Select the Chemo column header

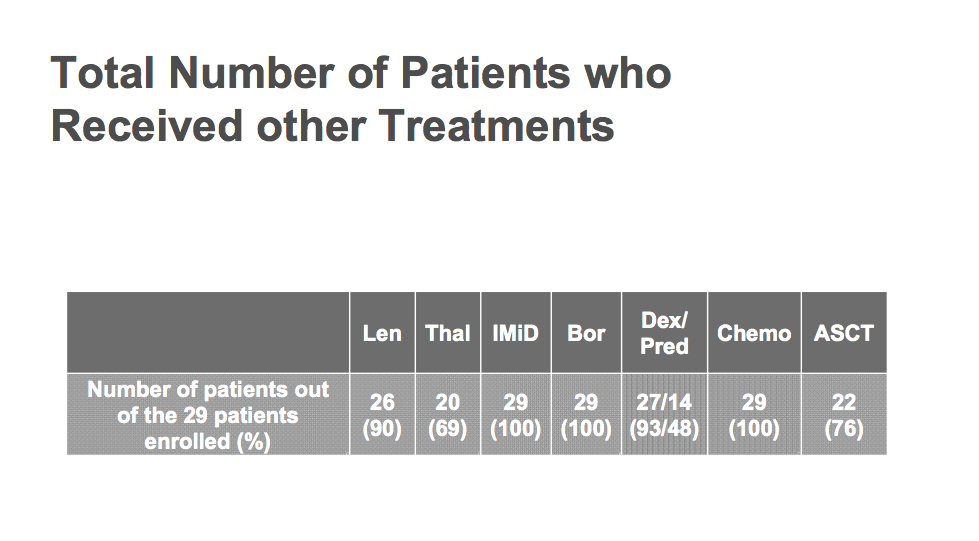[x=754, y=333]
